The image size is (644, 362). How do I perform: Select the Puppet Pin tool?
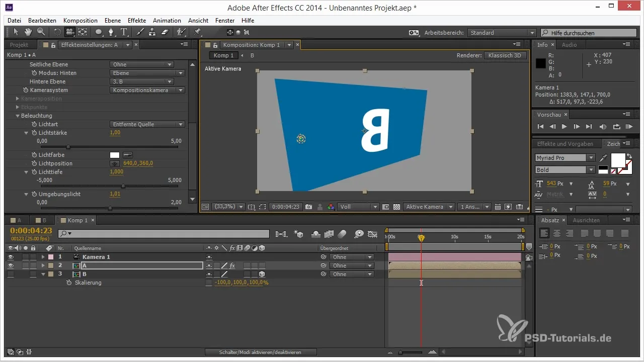(x=197, y=32)
